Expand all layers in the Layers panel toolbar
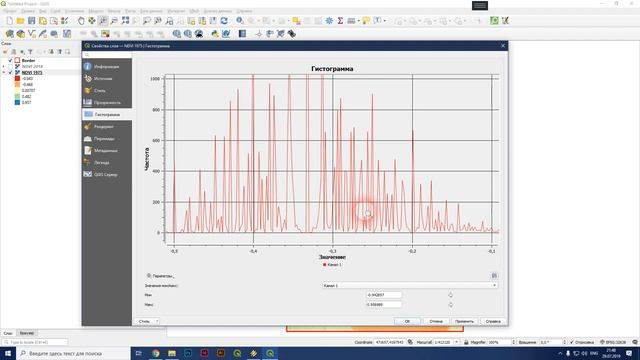The width and height of the screenshot is (640, 360). click(51, 52)
